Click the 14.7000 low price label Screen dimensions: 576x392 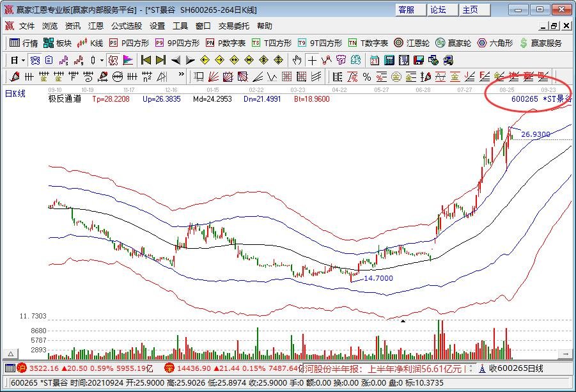378,278
